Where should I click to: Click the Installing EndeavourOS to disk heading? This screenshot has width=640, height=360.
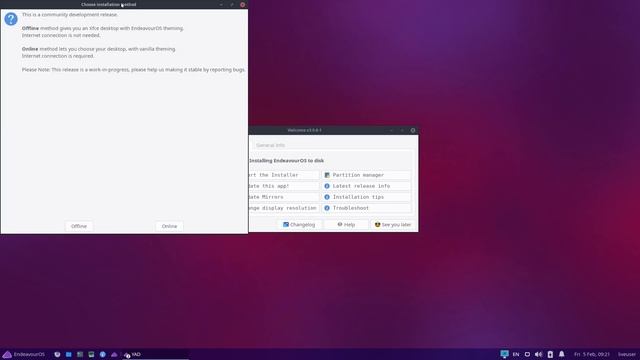287,161
